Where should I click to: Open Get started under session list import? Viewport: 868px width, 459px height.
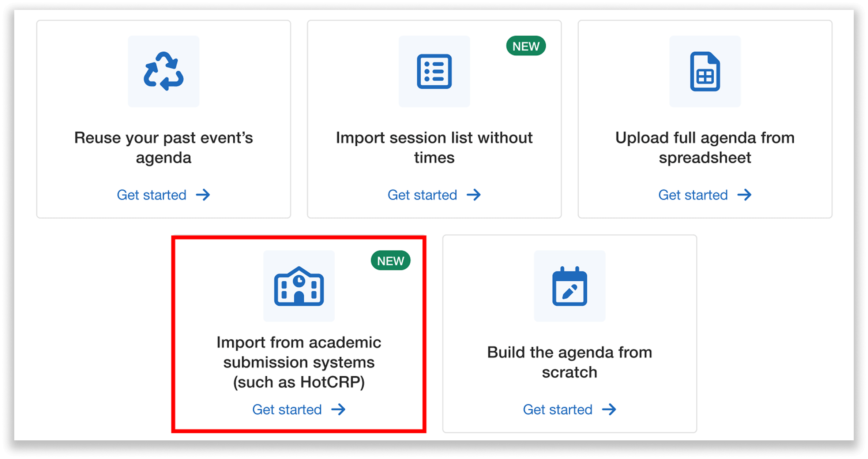click(422, 195)
